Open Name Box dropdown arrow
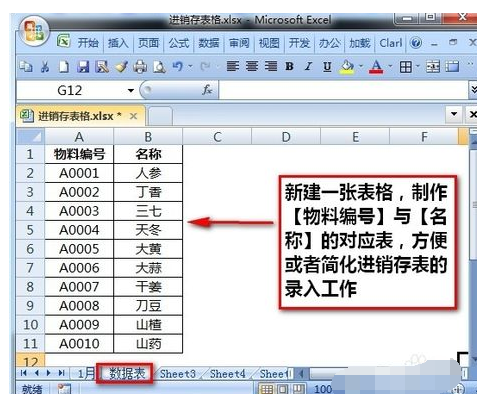477x394 pixels. [x=131, y=90]
